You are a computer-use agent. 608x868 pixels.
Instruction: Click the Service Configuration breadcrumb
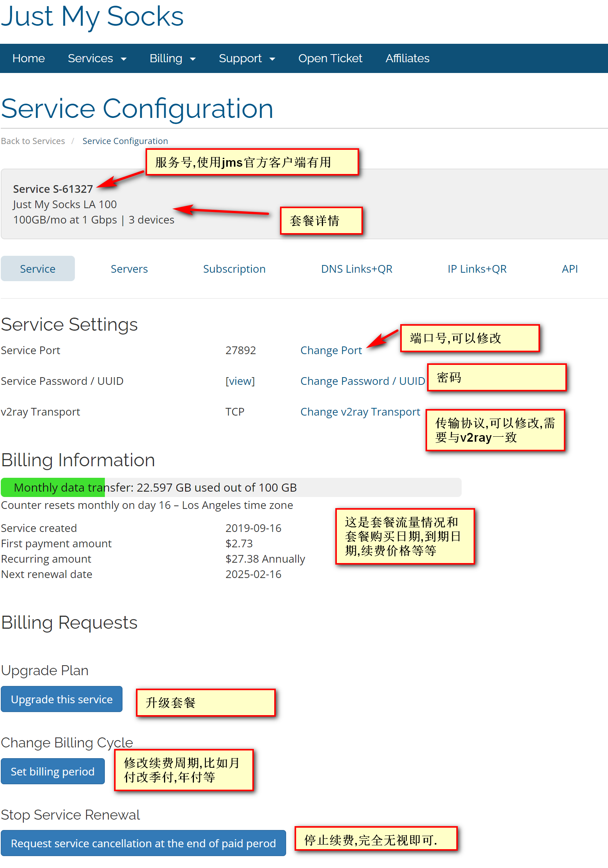pos(125,141)
